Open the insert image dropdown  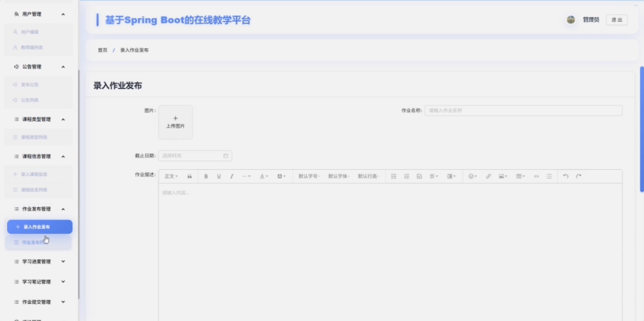503,176
